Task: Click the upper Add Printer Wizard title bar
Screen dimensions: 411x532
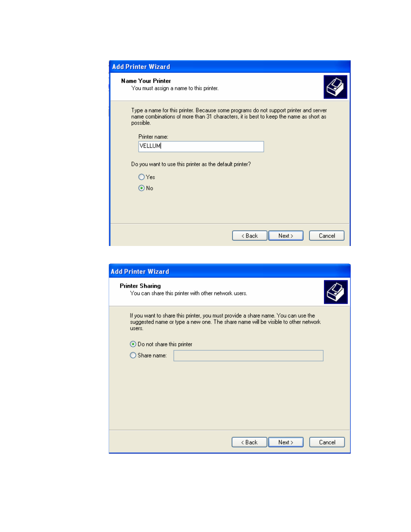Action: pos(230,67)
